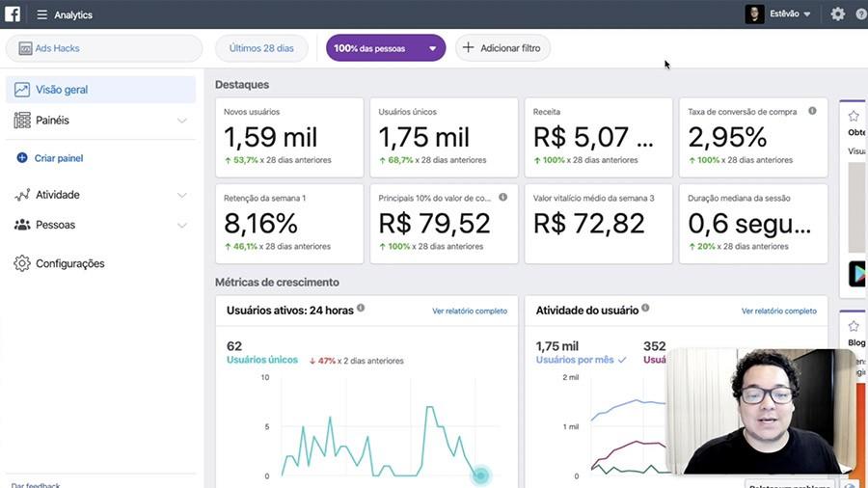Click the Atividade do usuário info icon
868x488 pixels.
(645, 308)
